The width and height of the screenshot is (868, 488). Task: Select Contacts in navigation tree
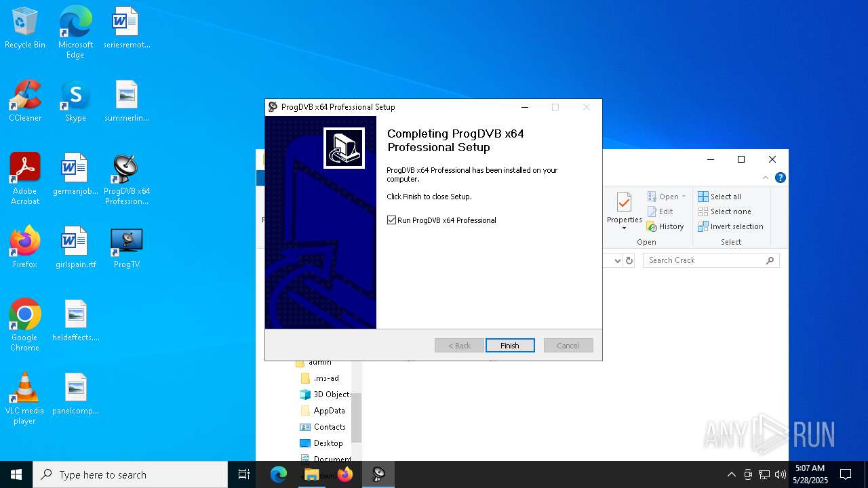pos(323,427)
